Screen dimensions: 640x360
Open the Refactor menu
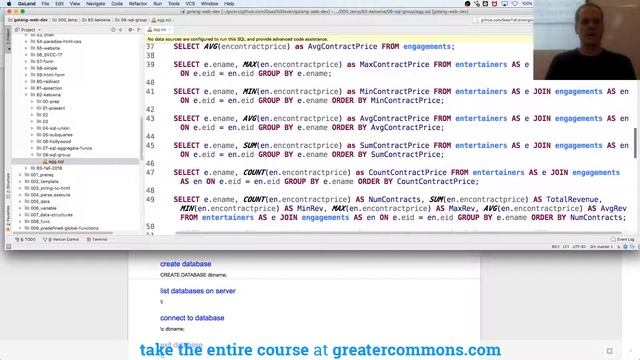pos(138,4)
